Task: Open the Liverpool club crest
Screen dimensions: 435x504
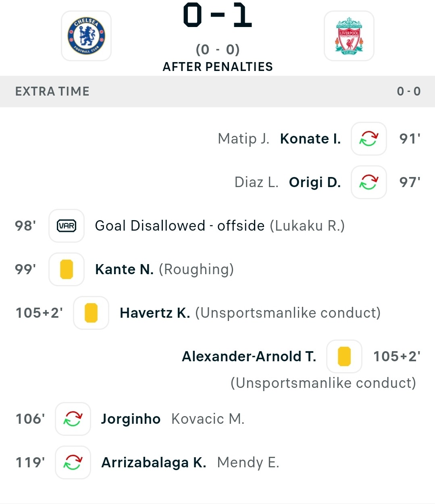Action: (349, 36)
